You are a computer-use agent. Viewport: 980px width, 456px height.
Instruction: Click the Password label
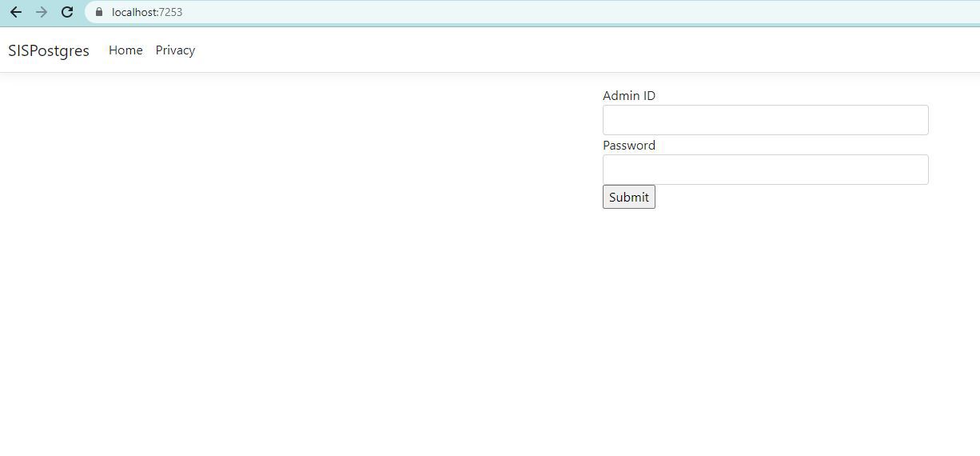629,145
